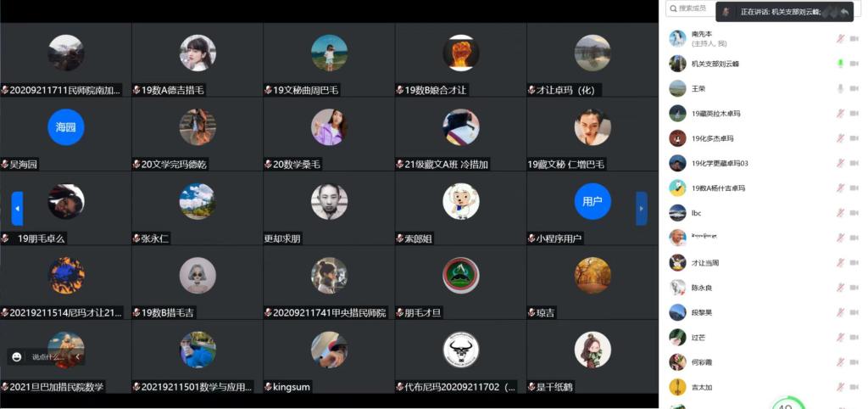Click the camera icon next to lbc

(x=854, y=213)
